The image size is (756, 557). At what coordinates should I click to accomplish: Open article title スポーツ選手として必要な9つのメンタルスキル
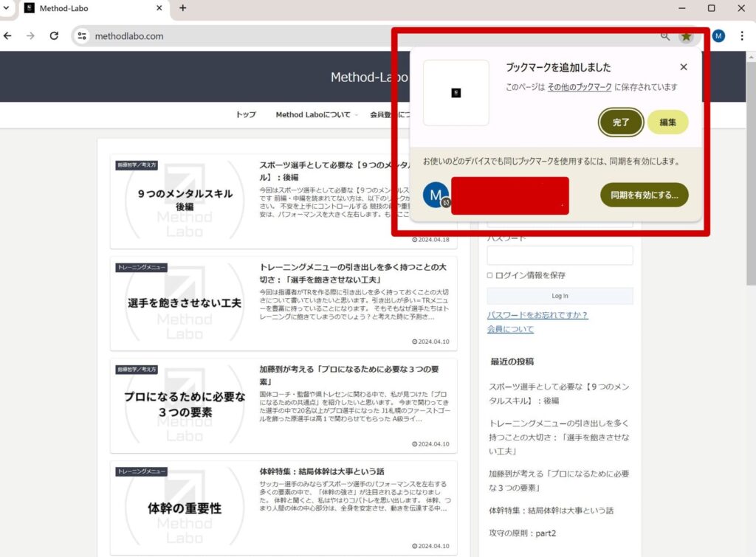click(x=334, y=171)
